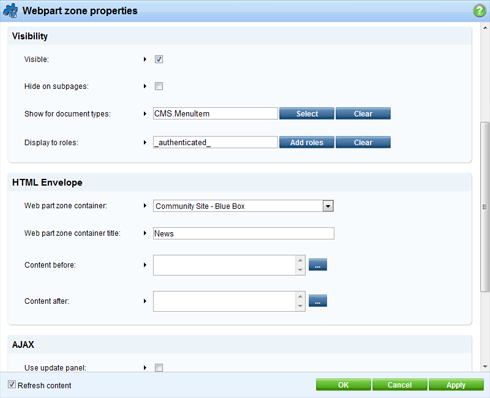Uncheck the Visible checkbox
Image resolution: width=490 pixels, height=398 pixels.
click(159, 59)
